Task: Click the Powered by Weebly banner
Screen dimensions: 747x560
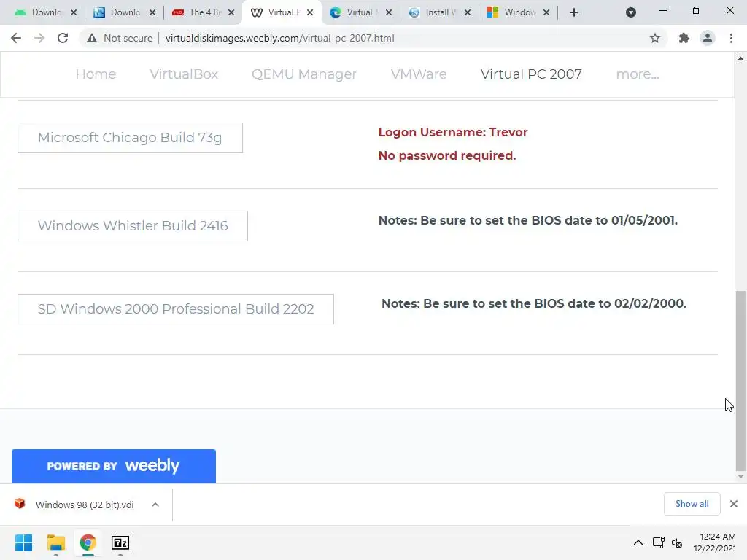Action: coord(114,466)
